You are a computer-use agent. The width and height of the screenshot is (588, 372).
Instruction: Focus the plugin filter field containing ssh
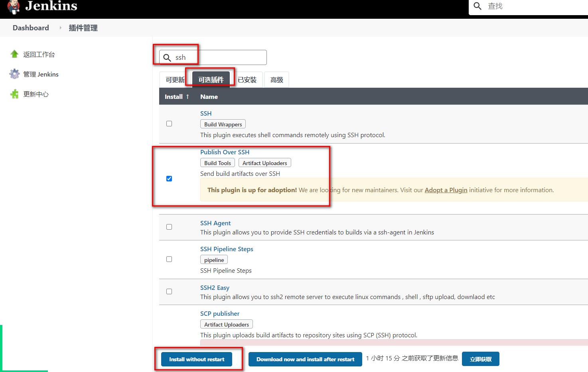[x=213, y=57]
